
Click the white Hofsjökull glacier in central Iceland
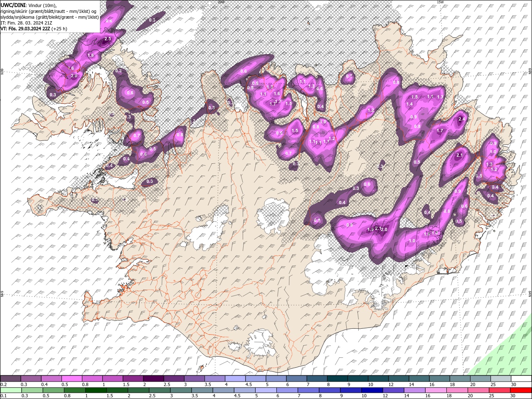273,216
